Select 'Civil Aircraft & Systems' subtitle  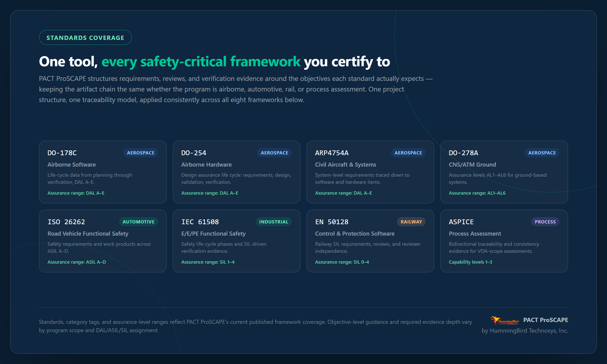point(345,165)
